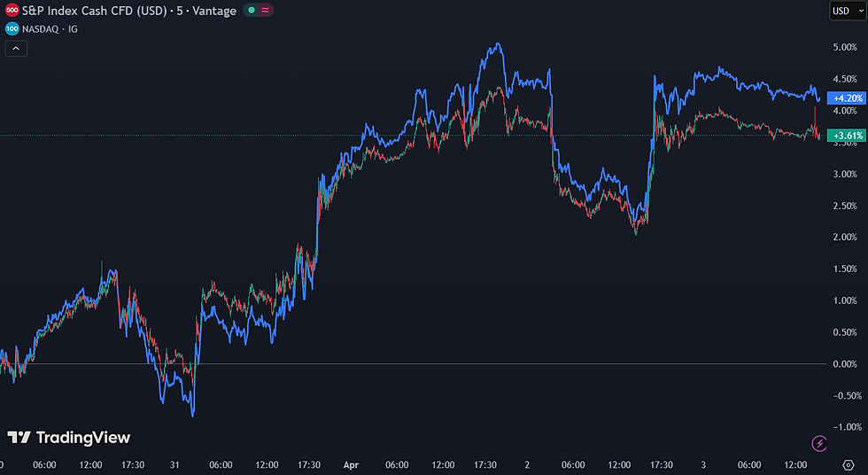This screenshot has height=475, width=868.
Task: Select the NASDAQ · IG comparison label
Action: tap(50, 28)
